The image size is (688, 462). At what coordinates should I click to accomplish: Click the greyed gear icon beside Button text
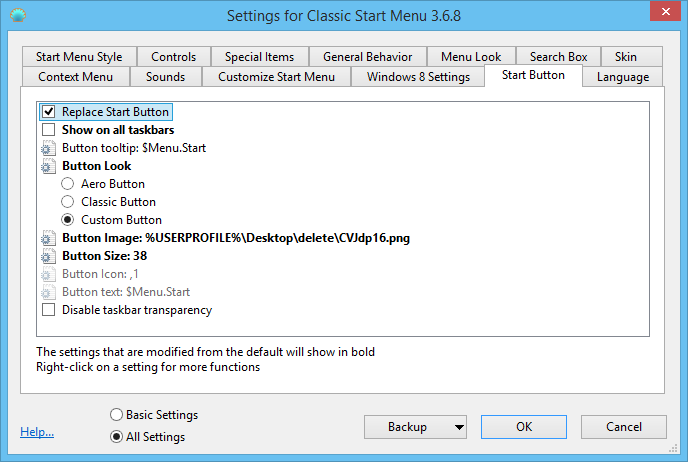pyautogui.click(x=48, y=292)
